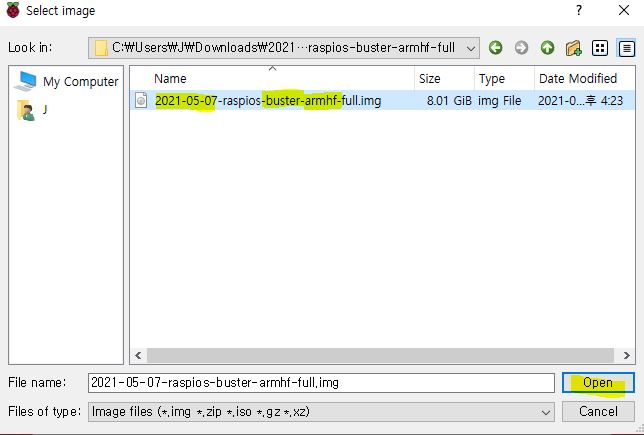The width and height of the screenshot is (644, 435).
Task: Go to parent directory with up-arrow icon
Action: pos(547,48)
